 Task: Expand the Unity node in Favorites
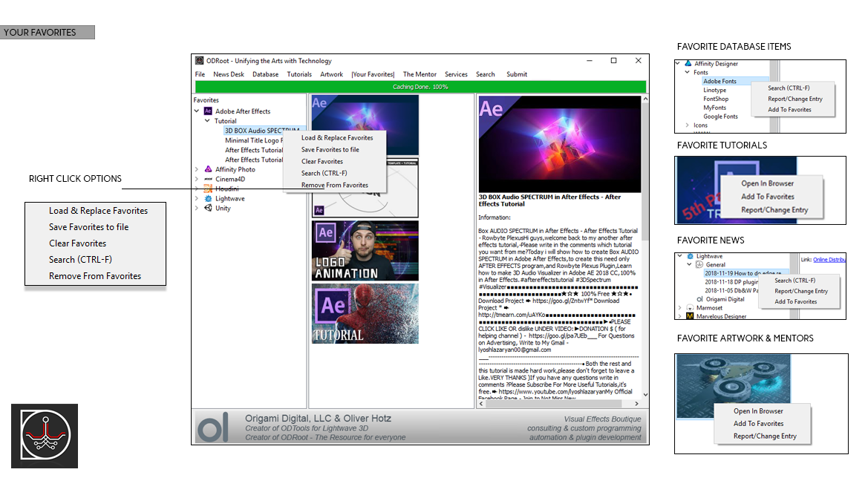tap(197, 209)
